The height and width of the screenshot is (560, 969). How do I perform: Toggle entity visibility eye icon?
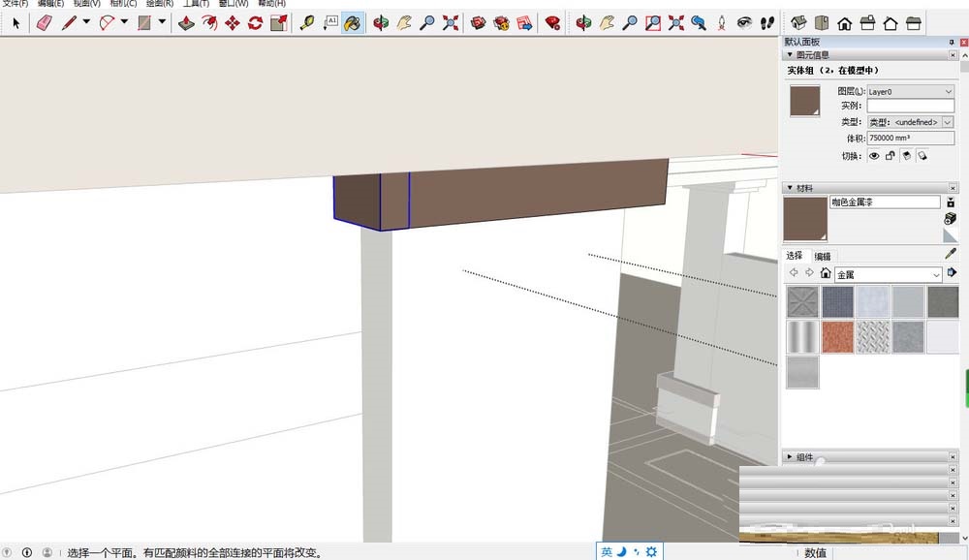click(x=874, y=155)
